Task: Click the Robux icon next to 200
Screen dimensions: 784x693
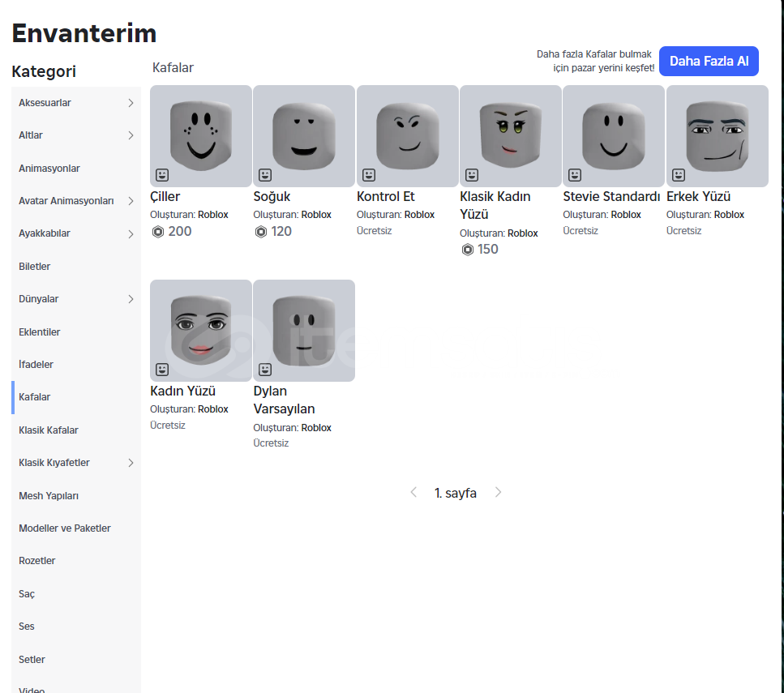Action: [158, 232]
